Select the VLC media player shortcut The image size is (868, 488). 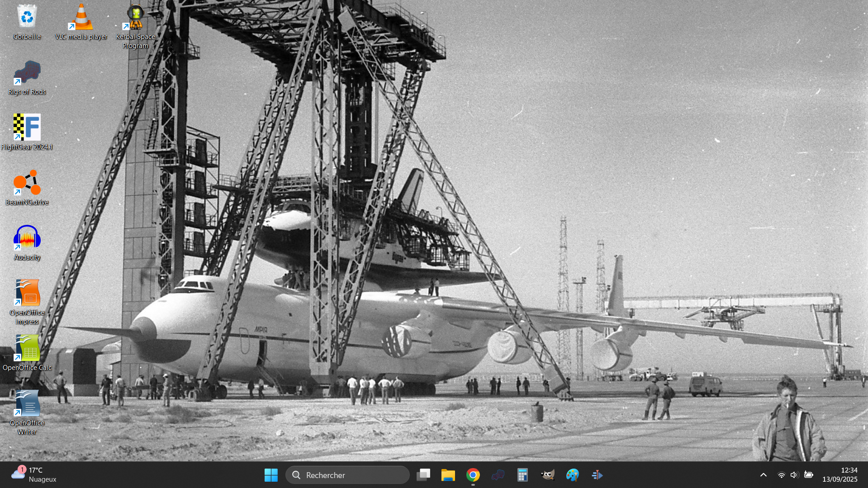click(x=81, y=22)
